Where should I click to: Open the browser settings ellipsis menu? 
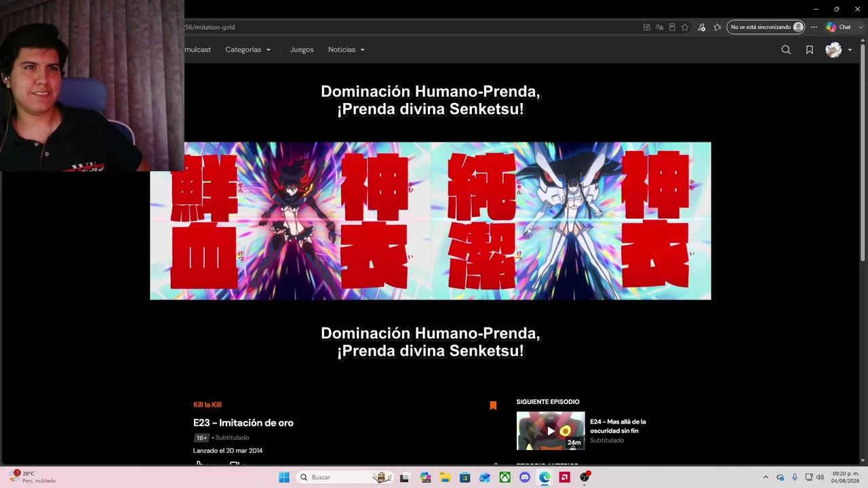click(814, 27)
